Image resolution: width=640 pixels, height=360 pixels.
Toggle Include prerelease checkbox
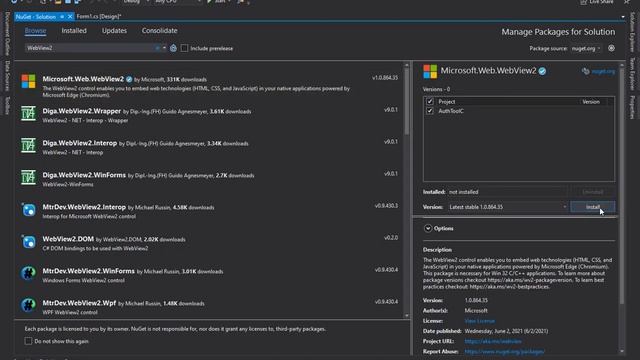point(184,48)
